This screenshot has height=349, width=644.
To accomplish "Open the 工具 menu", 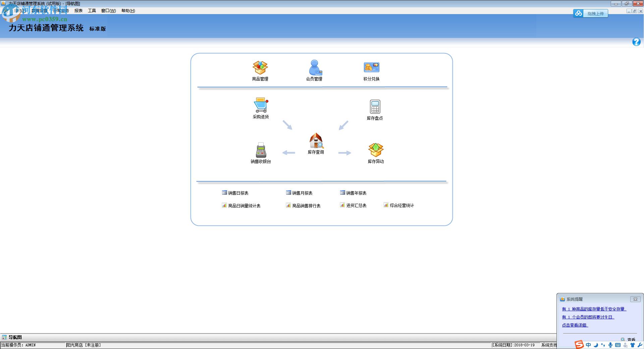I will pyautogui.click(x=92, y=11).
